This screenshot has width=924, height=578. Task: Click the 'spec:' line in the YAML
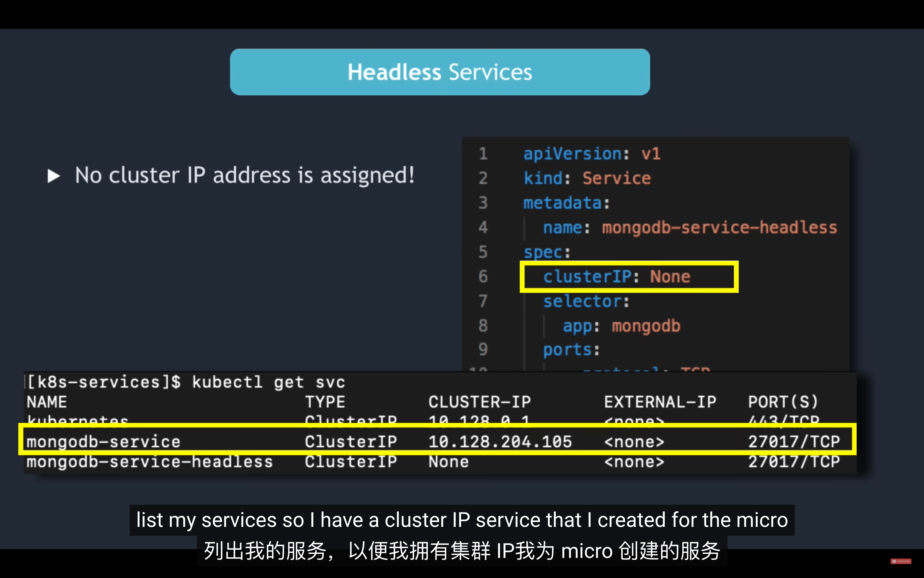pyautogui.click(x=547, y=252)
